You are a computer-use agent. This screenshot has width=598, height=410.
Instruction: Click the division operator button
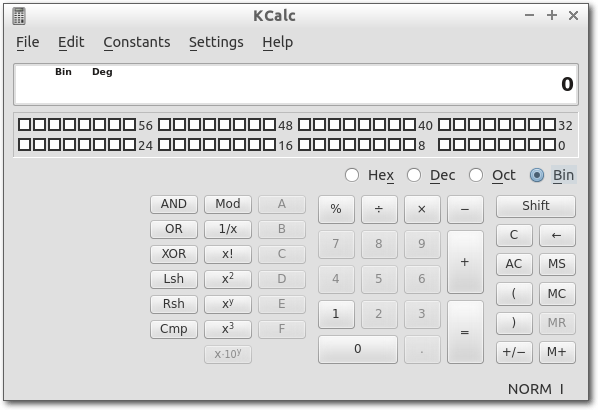(379, 209)
